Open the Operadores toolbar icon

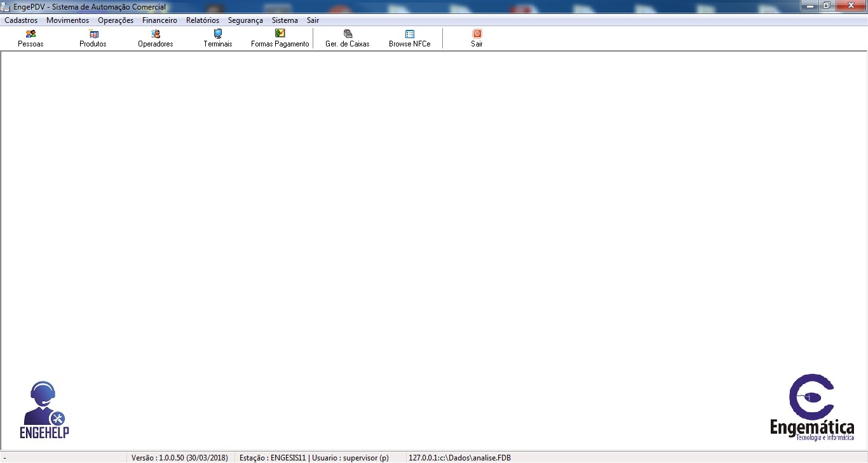(x=156, y=38)
